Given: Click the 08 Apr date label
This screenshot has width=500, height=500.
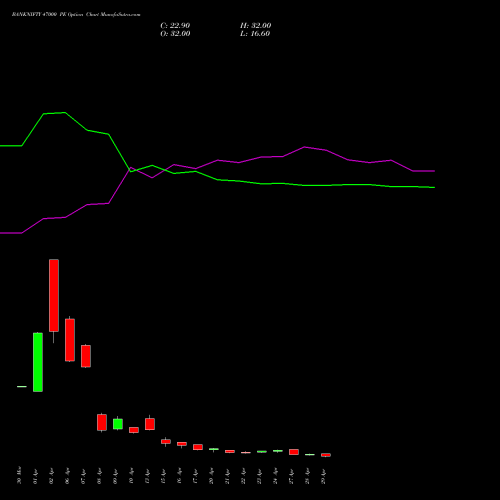Looking at the screenshot, I should pyautogui.click(x=99, y=476).
